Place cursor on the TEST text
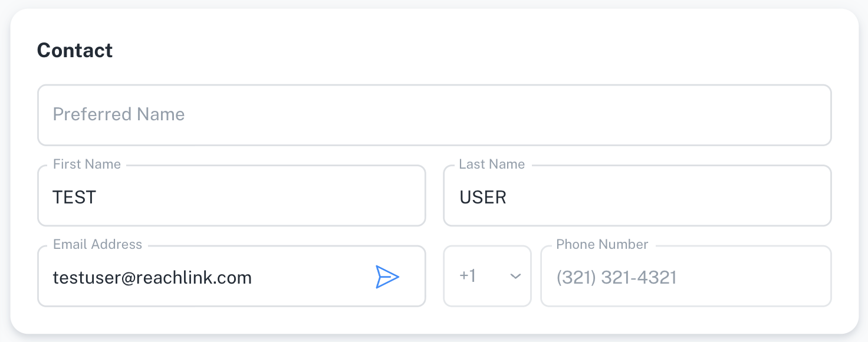The width and height of the screenshot is (868, 342). (74, 197)
